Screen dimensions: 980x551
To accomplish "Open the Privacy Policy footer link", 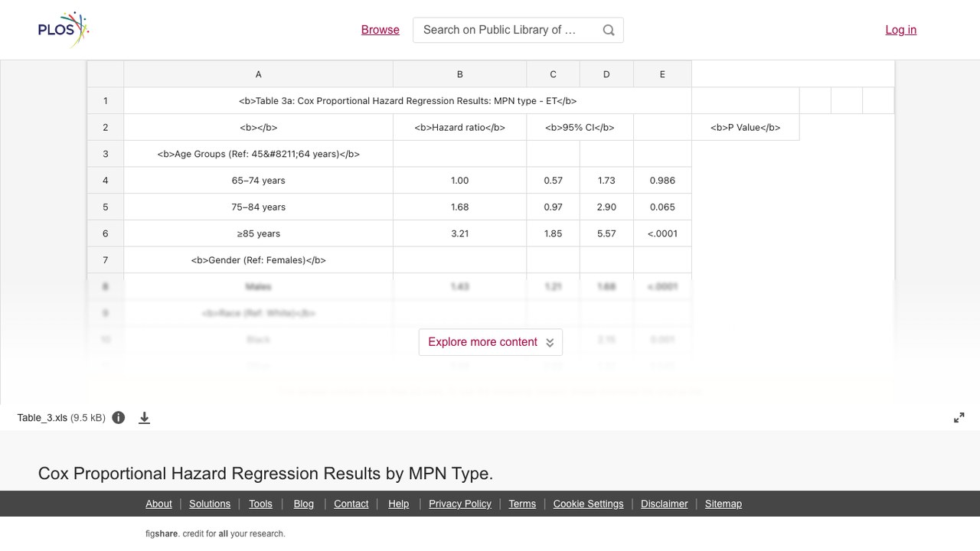I will (460, 504).
